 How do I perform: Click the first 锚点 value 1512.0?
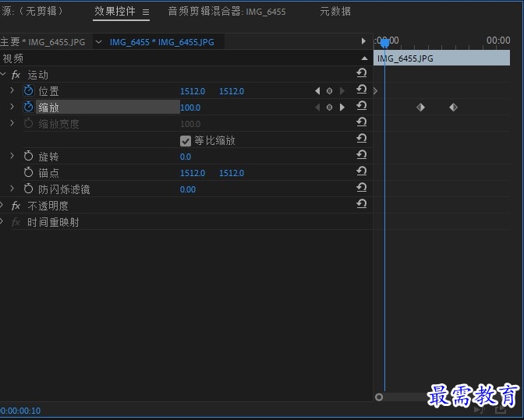(x=193, y=173)
